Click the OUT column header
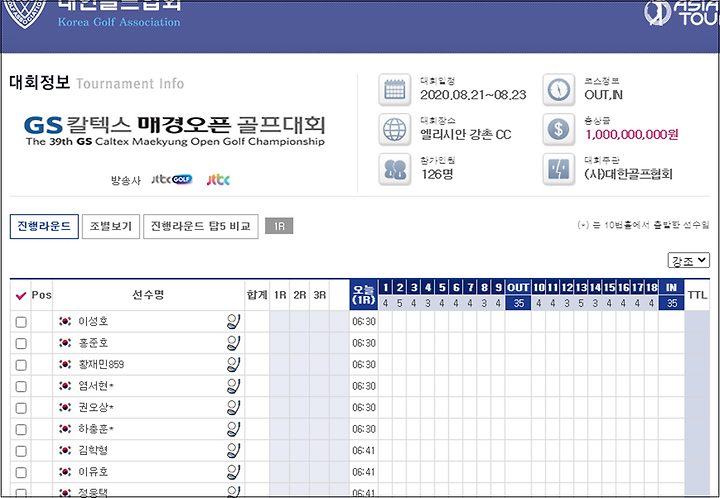720x498 pixels. 518,287
